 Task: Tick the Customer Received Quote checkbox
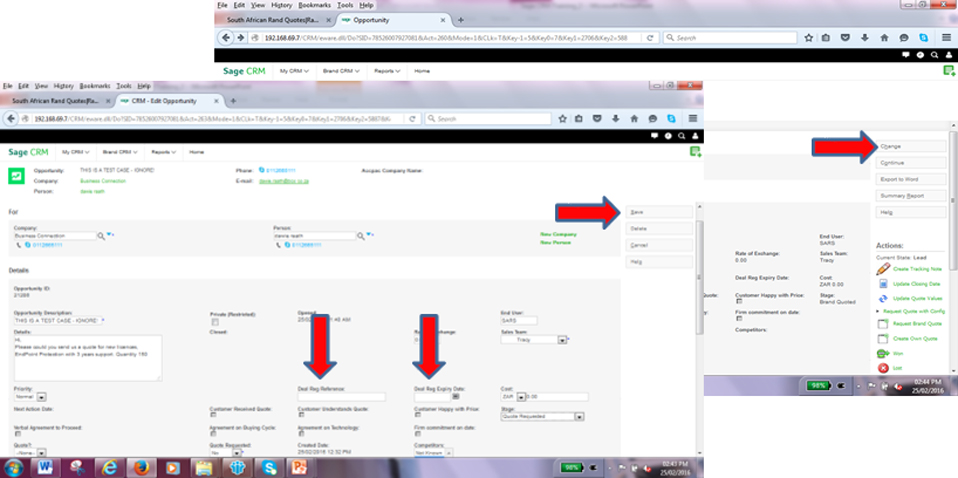tap(213, 414)
